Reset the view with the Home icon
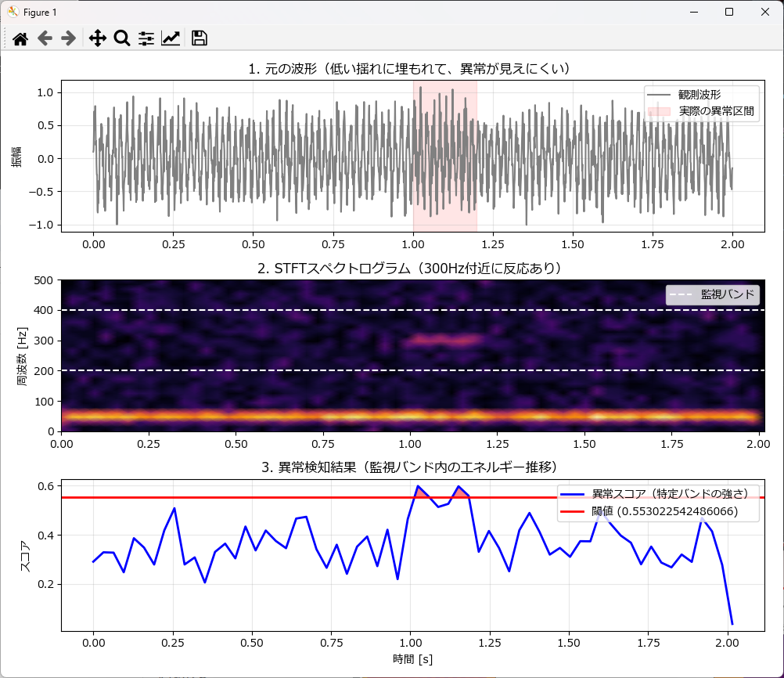Image resolution: width=784 pixels, height=678 pixels. tap(20, 38)
